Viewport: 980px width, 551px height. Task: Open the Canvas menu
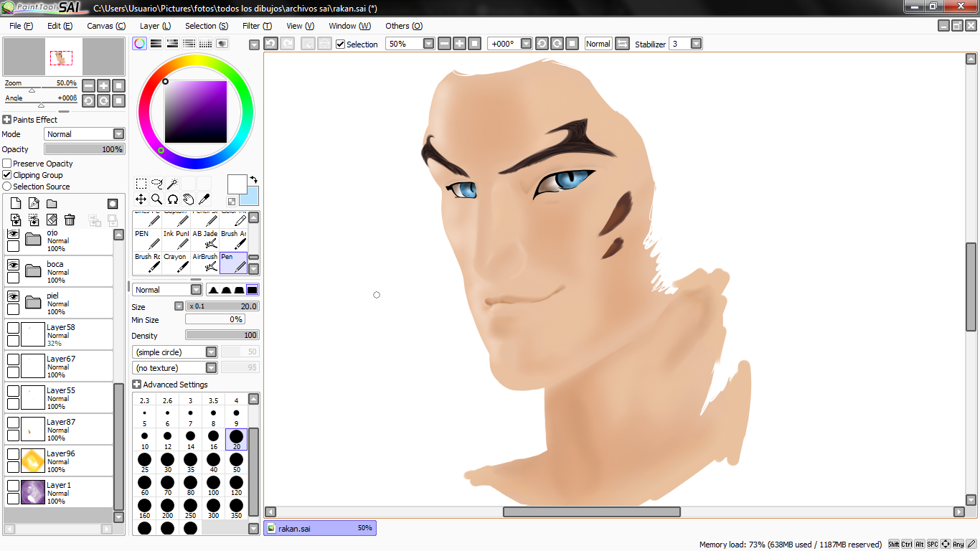(x=106, y=26)
